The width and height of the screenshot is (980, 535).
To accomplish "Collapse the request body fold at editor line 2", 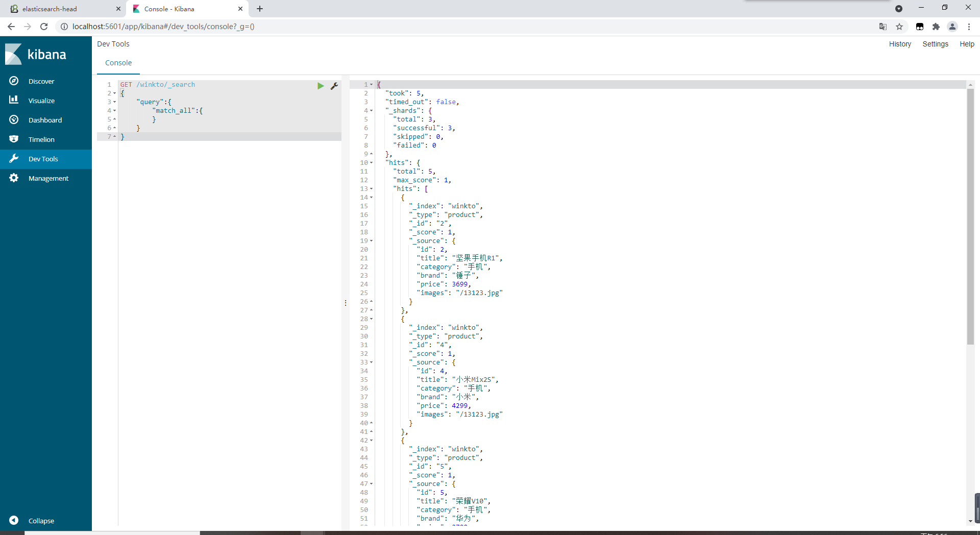I will point(114,93).
